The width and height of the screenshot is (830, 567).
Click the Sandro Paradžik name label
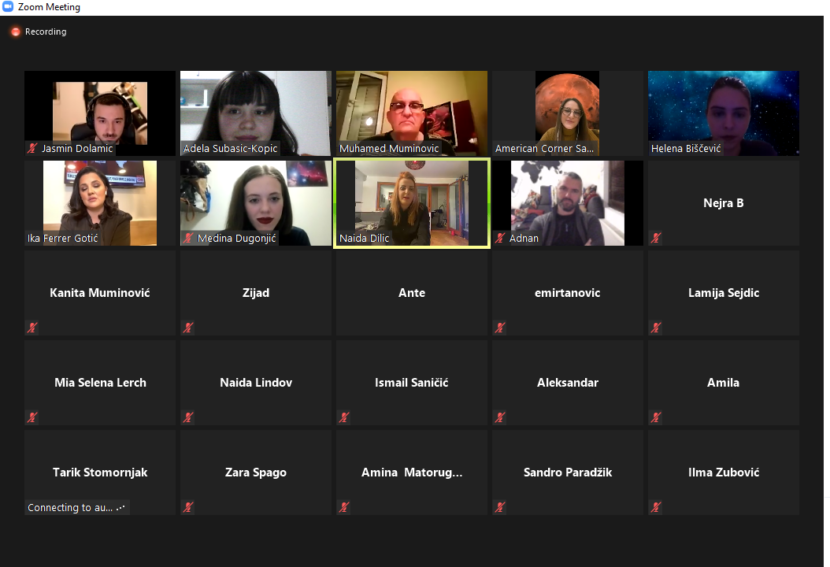click(567, 472)
